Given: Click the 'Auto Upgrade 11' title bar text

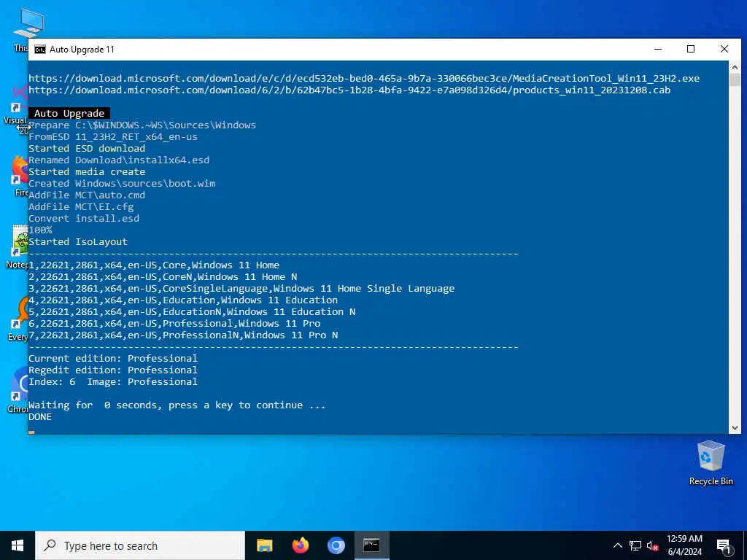Looking at the screenshot, I should tap(82, 50).
